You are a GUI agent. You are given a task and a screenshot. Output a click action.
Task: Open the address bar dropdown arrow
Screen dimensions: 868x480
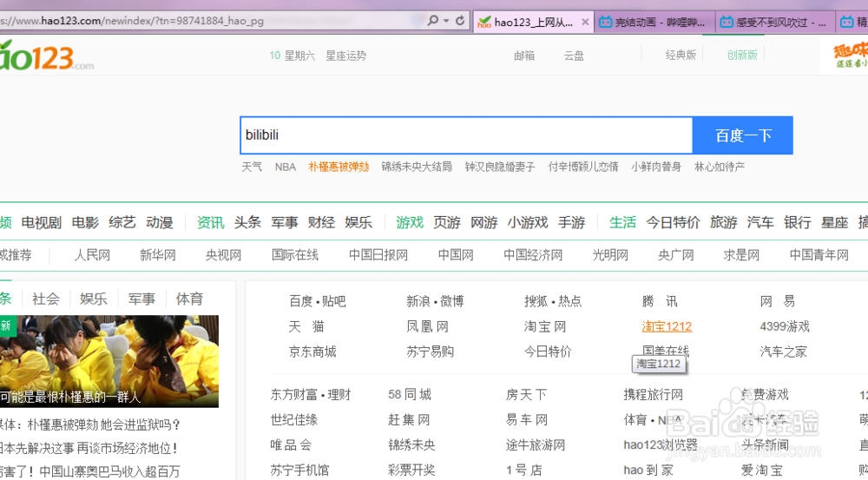tap(446, 21)
